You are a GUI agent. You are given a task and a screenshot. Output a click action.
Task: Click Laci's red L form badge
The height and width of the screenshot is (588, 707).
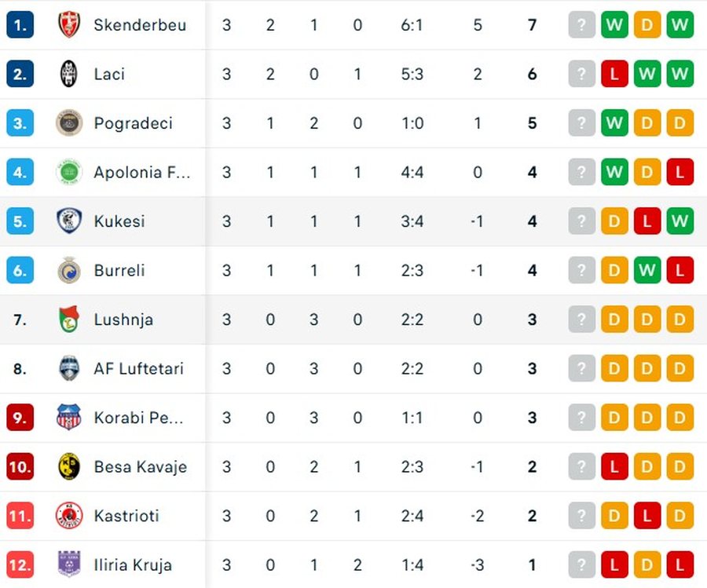click(x=614, y=74)
